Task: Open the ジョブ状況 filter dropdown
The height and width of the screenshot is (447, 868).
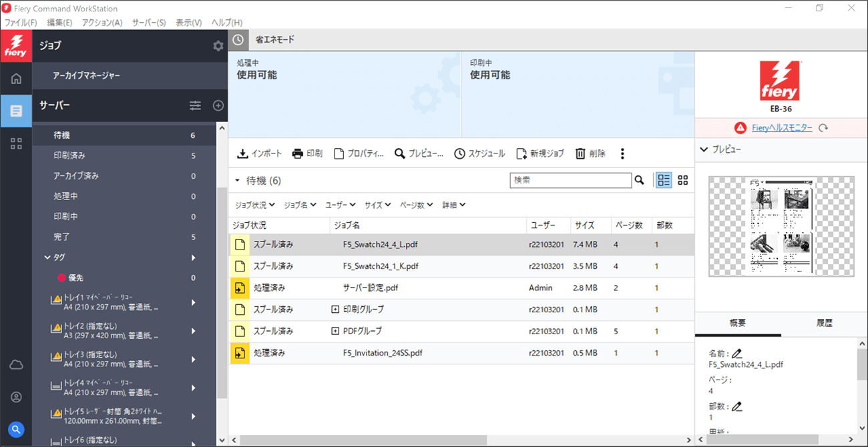Action: tap(255, 205)
